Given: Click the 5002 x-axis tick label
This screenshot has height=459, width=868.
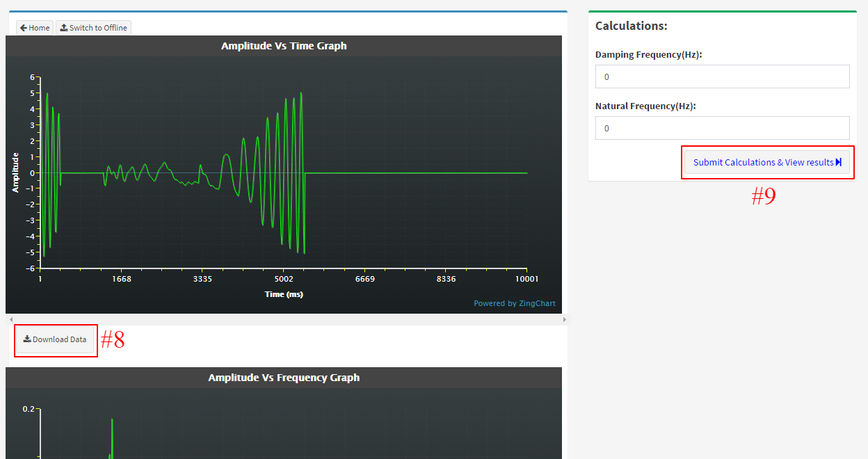Looking at the screenshot, I should coord(284,279).
